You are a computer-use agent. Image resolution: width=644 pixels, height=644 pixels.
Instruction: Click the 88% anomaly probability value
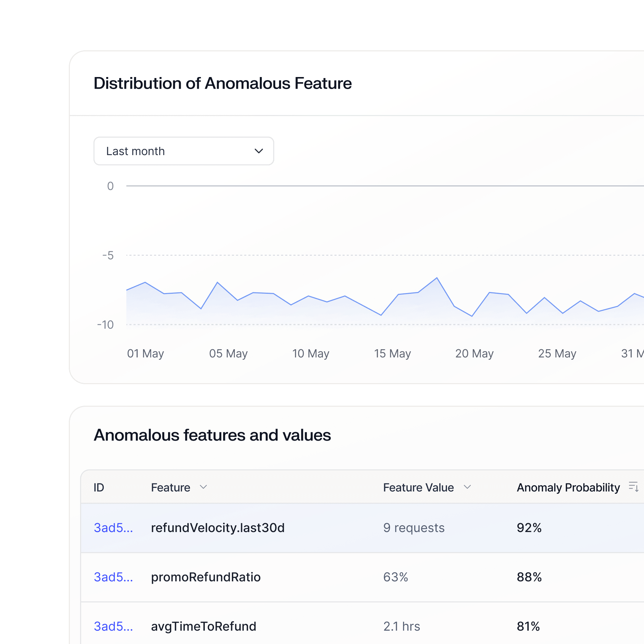click(529, 577)
